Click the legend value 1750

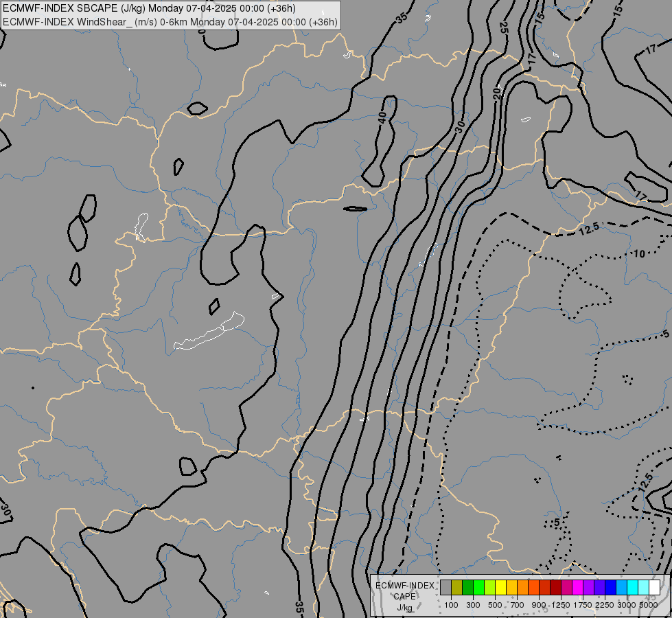click(x=583, y=605)
